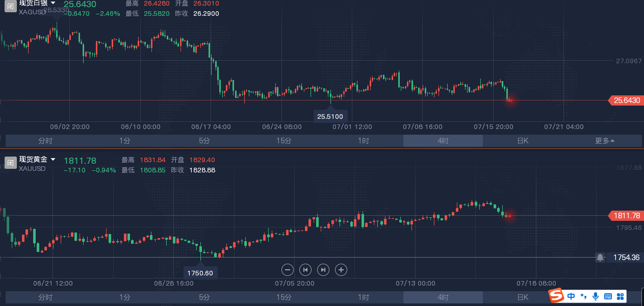Select 日K tab in silver chart
The image size is (644, 306).
pyautogui.click(x=523, y=141)
